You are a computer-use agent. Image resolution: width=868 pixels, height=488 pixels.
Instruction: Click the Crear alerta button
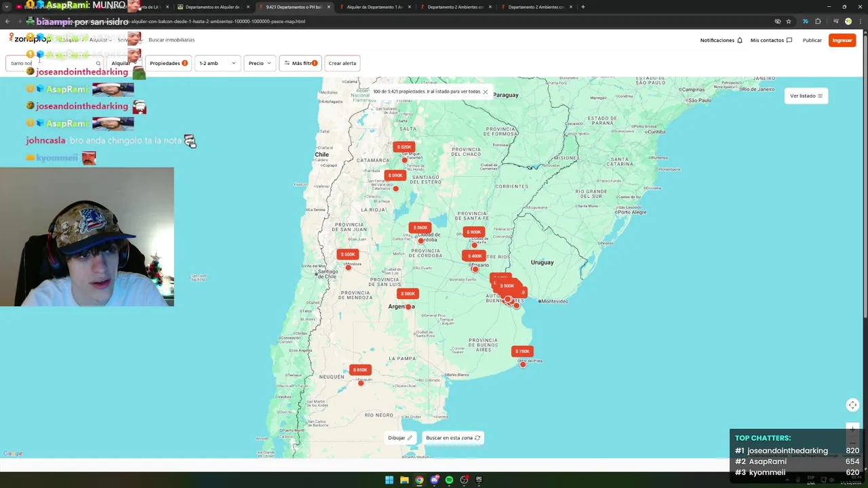click(342, 63)
